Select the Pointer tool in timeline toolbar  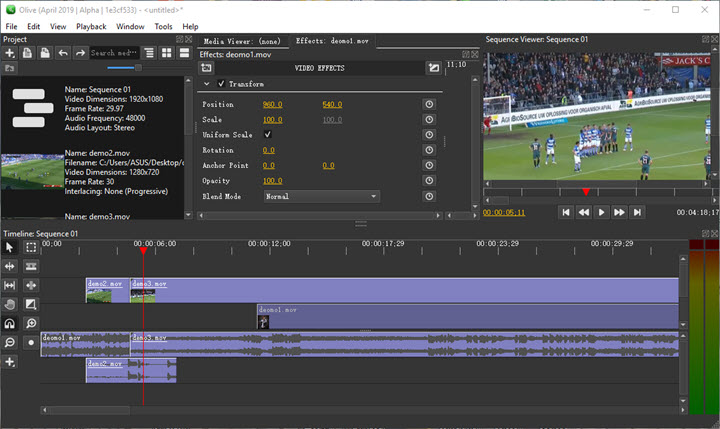coord(10,247)
